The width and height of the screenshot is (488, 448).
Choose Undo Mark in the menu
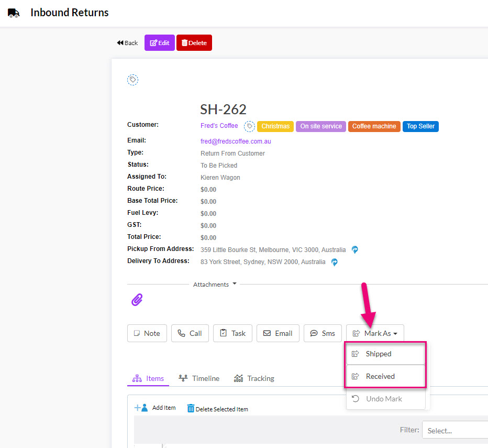(385, 399)
